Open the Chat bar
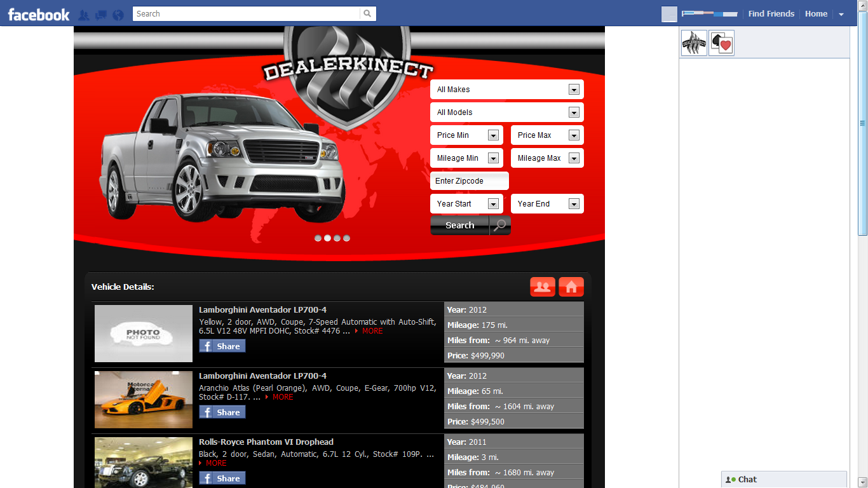Screen dimensions: 868x488 [784, 480]
